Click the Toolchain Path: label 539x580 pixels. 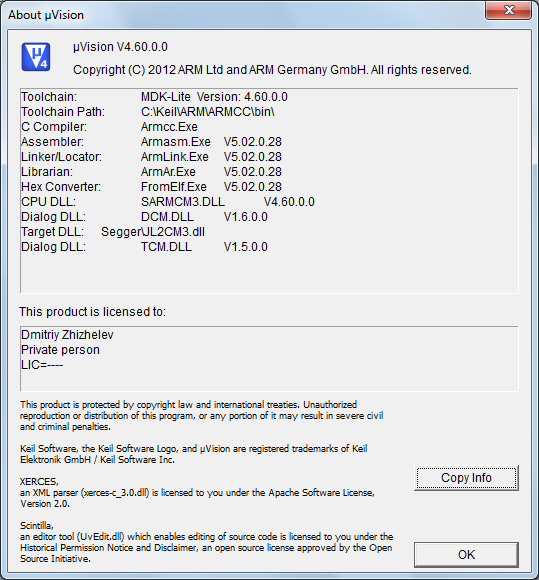[63, 112]
